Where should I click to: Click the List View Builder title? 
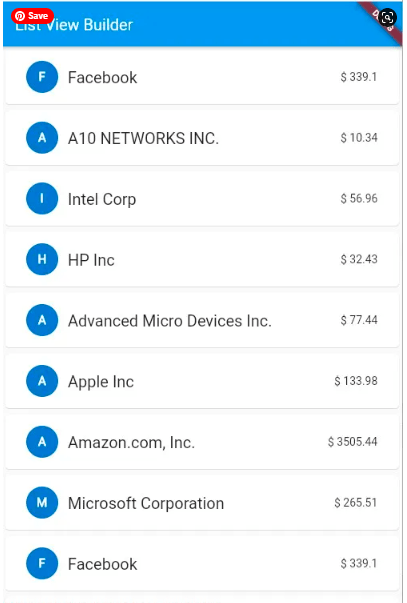[x=74, y=25]
